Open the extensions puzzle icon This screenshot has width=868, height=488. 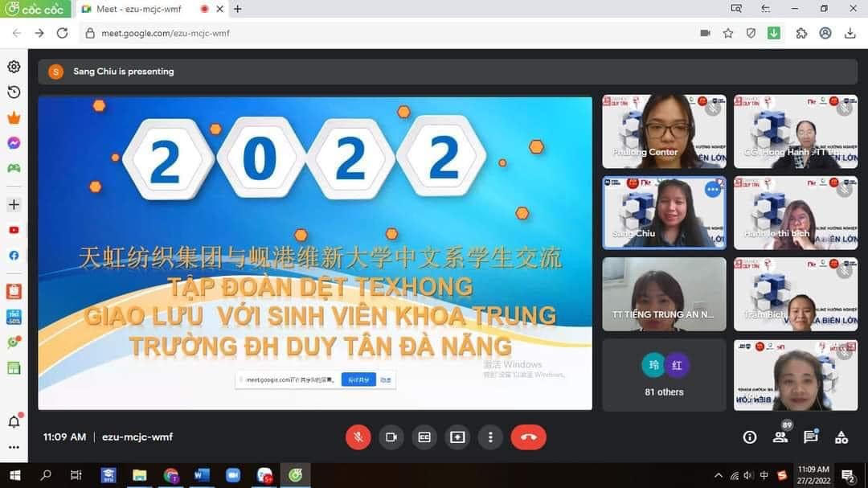(801, 33)
